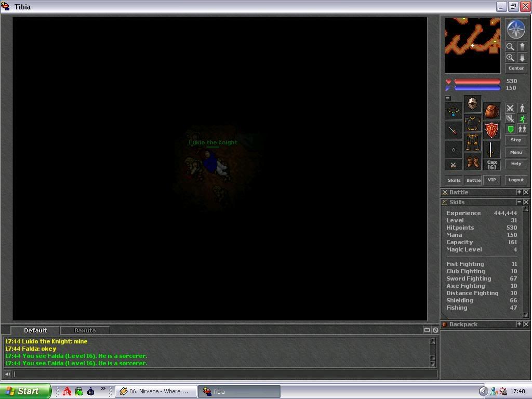Viewport: 532px width, 399px height.
Task: Select the small dagger weapon slot
Action: tap(453, 130)
